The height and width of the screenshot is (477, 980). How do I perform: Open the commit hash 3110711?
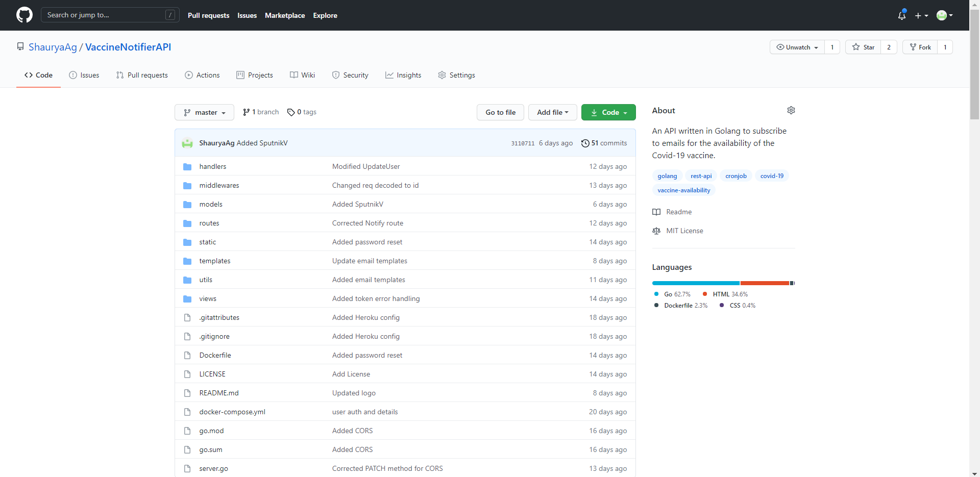click(523, 143)
